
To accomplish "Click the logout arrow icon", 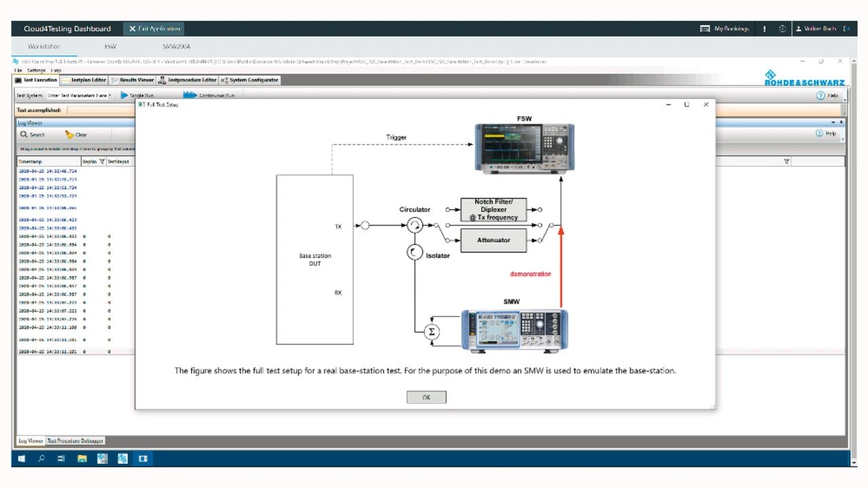I will [x=846, y=28].
